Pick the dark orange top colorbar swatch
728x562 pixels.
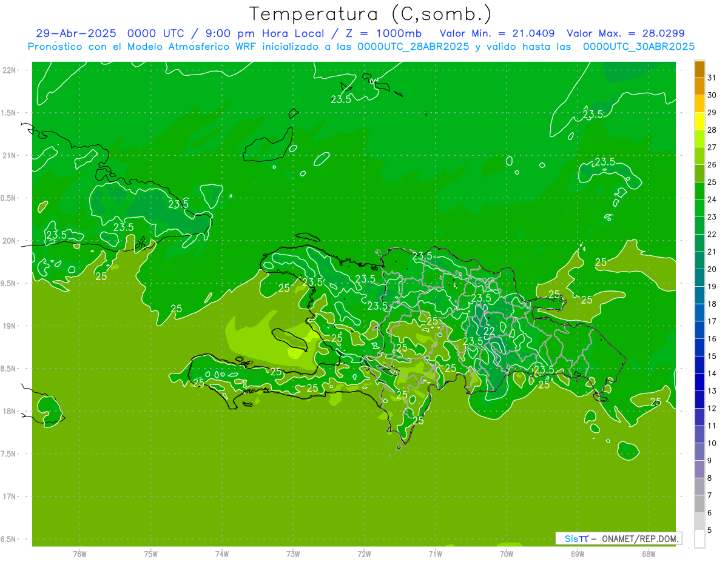pyautogui.click(x=699, y=69)
